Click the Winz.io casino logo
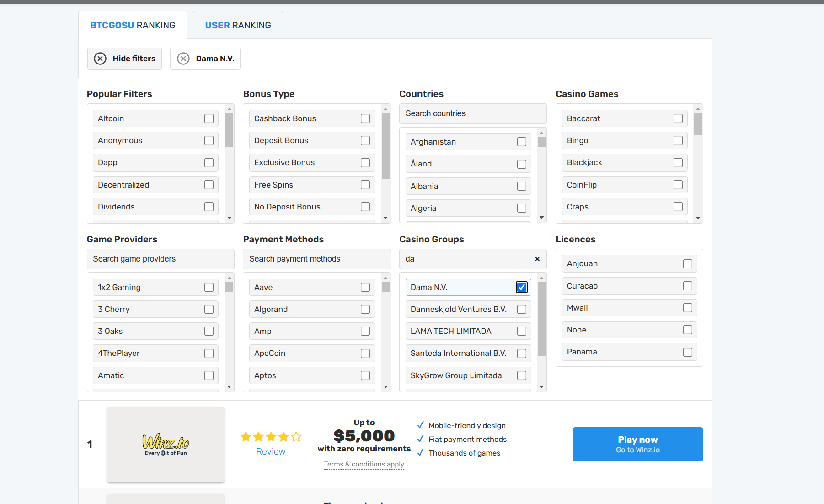Viewport: 824px width, 504px height. (x=166, y=444)
